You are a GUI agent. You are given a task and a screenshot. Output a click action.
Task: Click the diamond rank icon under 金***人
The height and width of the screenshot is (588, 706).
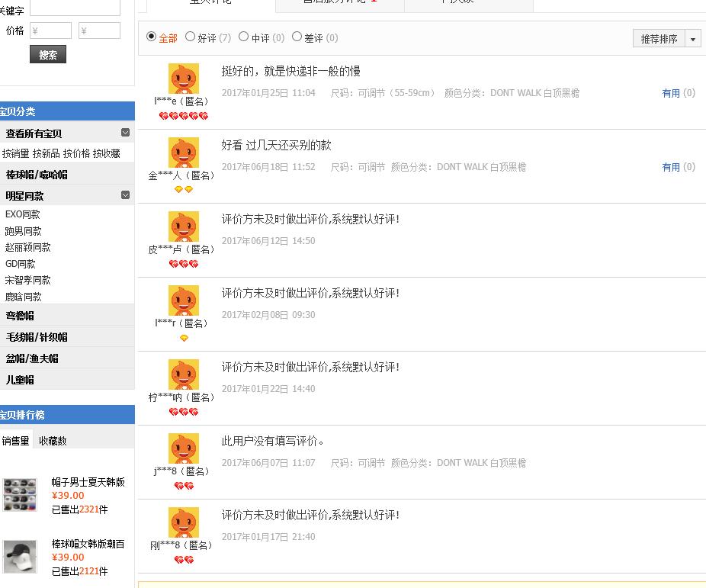pyautogui.click(x=184, y=189)
